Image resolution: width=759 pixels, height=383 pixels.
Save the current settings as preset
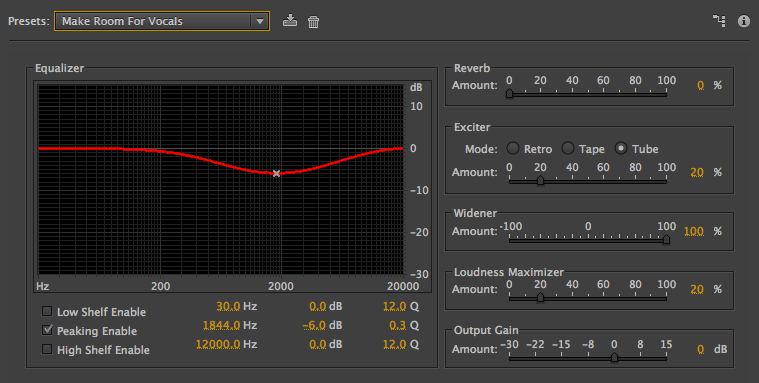290,21
